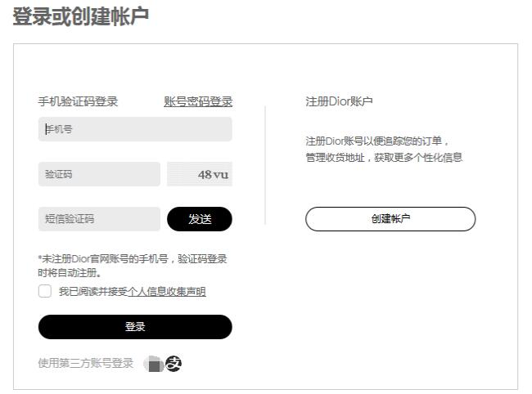This screenshot has height=394, width=532.
Task: Switch to 账号密码登录 tab
Action: click(x=198, y=102)
